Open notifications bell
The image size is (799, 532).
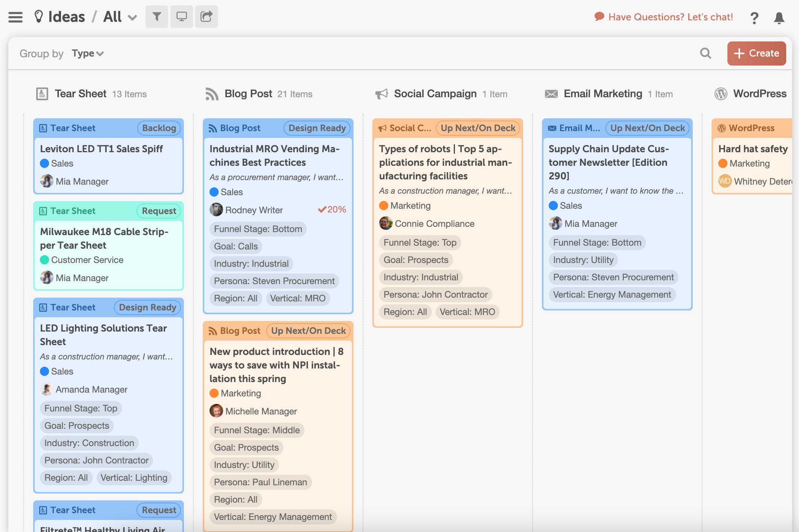tap(779, 18)
